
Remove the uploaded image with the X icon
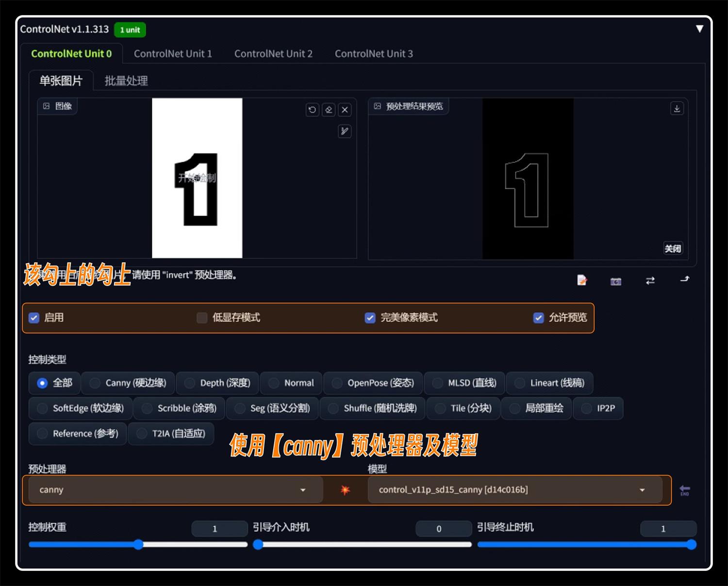tap(345, 110)
